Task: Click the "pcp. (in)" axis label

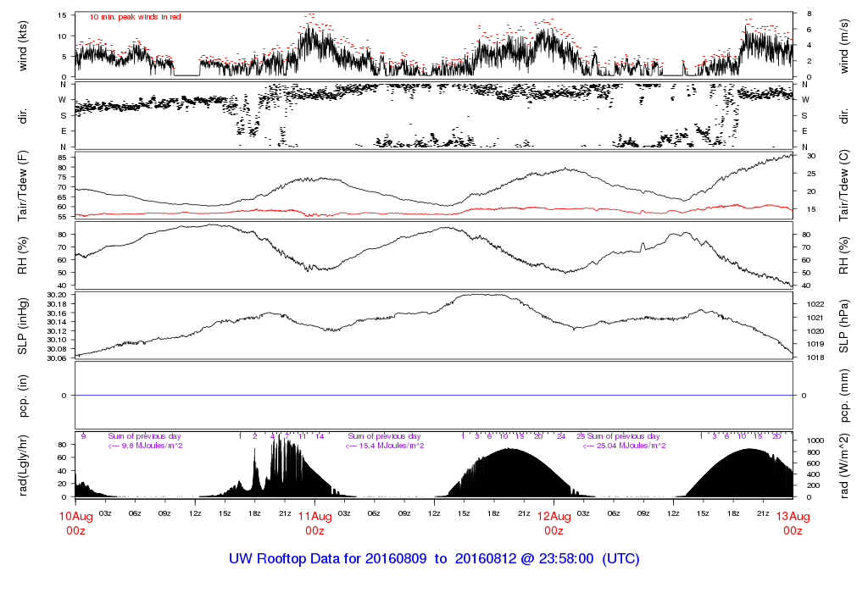Action: (x=23, y=396)
